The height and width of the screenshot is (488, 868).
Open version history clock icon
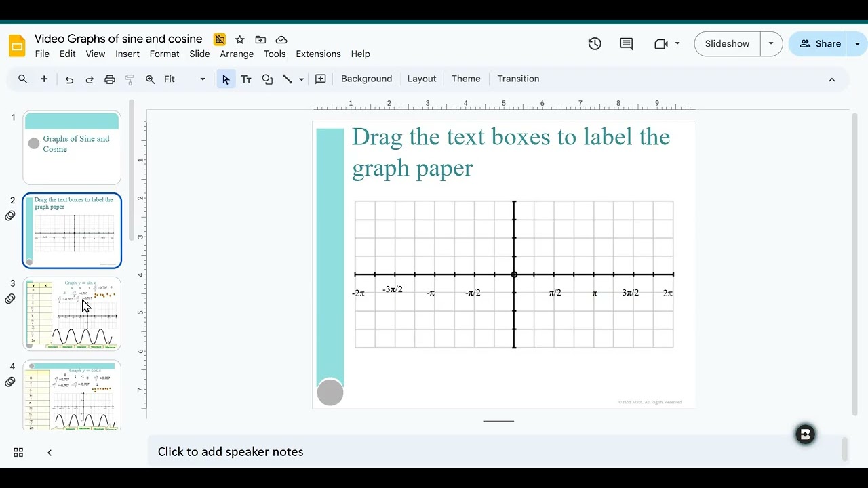coord(595,44)
